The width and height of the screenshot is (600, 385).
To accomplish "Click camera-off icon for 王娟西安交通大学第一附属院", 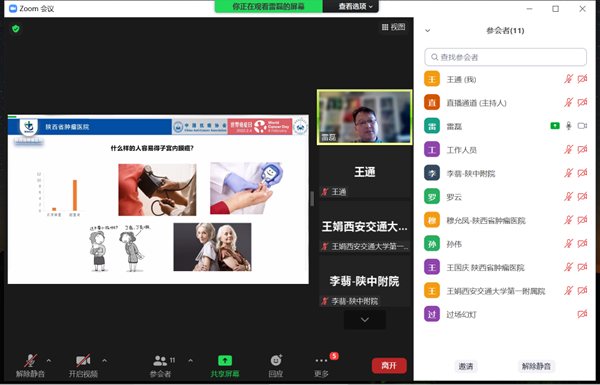I will click(582, 291).
